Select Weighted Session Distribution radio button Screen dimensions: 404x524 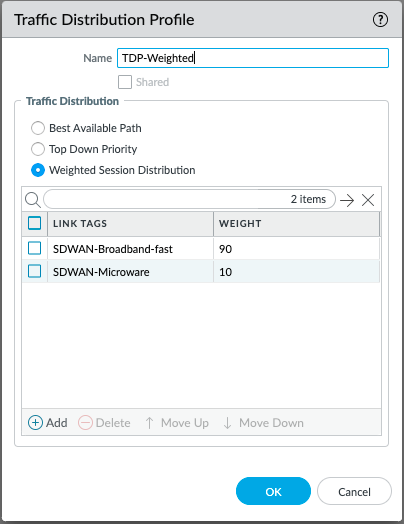pyautogui.click(x=38, y=170)
